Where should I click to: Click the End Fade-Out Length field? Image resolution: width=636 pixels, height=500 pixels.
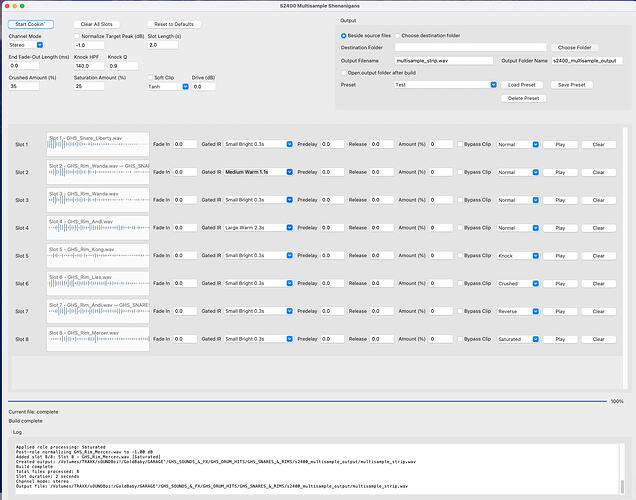click(x=24, y=66)
